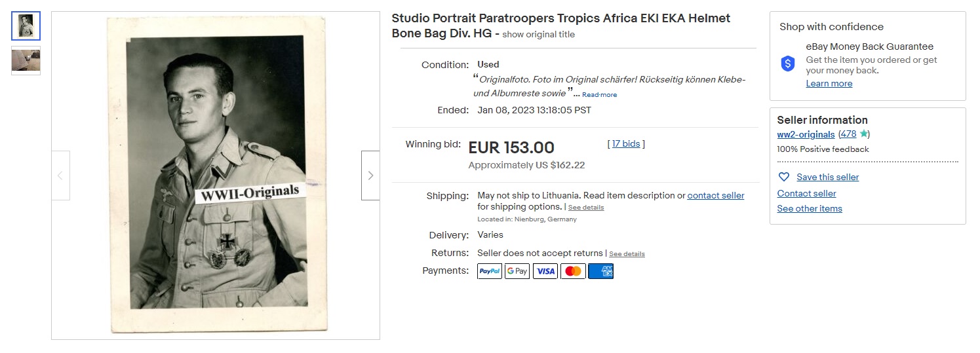
Task: Select the first portrait thumbnail
Action: pos(26,26)
